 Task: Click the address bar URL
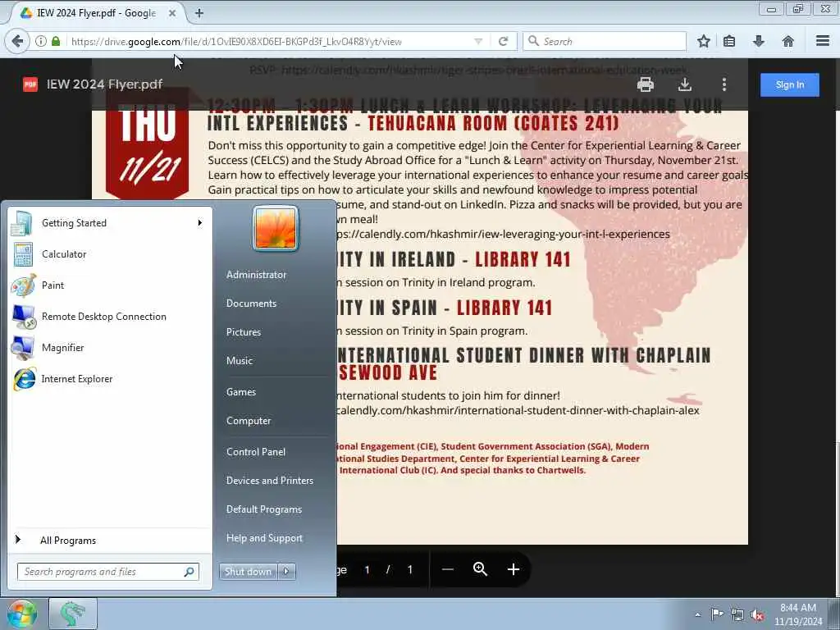pos(236,42)
